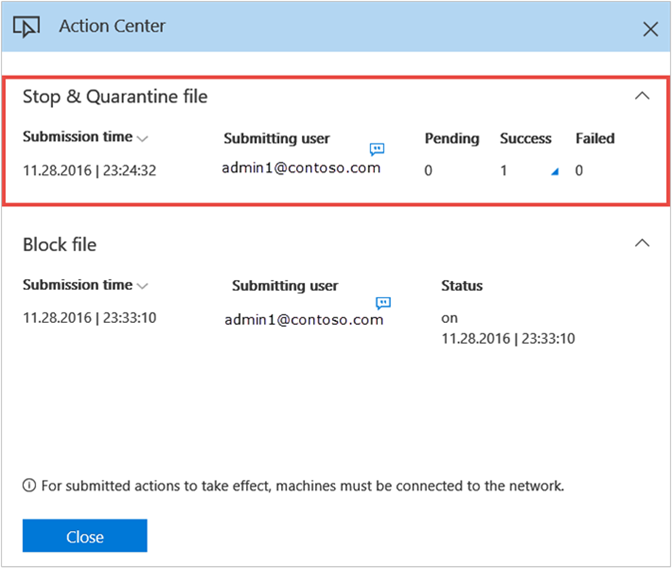Click the Success count of 1
This screenshot has height=568, width=672.
coord(504,171)
